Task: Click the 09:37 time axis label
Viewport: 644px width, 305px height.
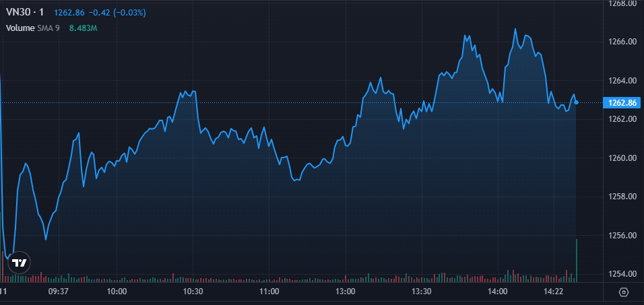Action: pyautogui.click(x=59, y=292)
